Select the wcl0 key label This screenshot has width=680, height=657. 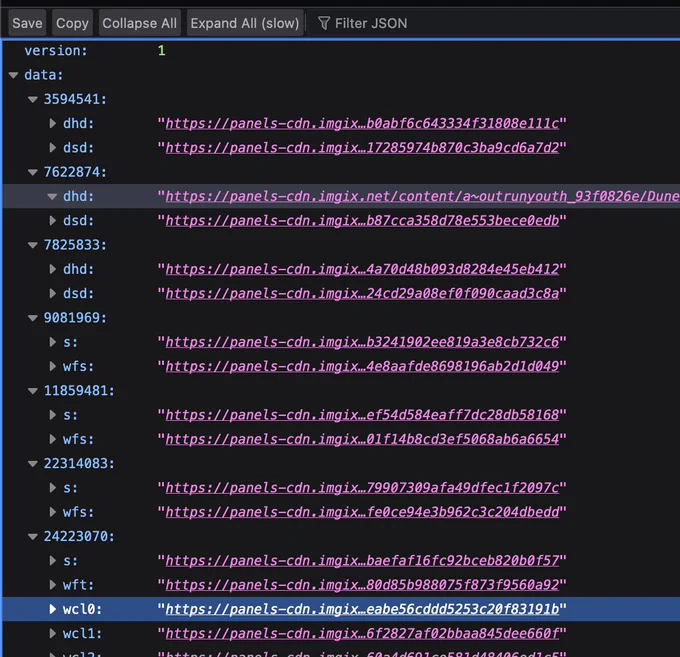coord(82,610)
